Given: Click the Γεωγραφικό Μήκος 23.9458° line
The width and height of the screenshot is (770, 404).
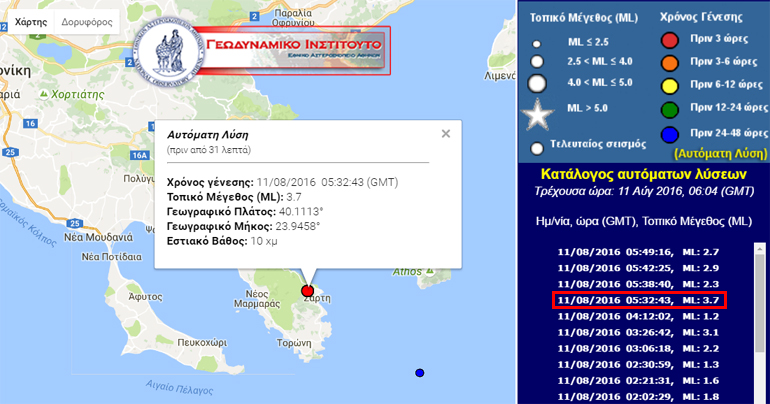Looking at the screenshot, I should pyautogui.click(x=243, y=226).
